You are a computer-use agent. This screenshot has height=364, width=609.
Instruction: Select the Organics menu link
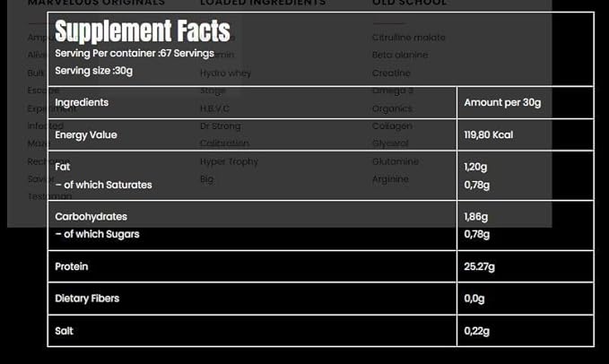[x=392, y=108]
